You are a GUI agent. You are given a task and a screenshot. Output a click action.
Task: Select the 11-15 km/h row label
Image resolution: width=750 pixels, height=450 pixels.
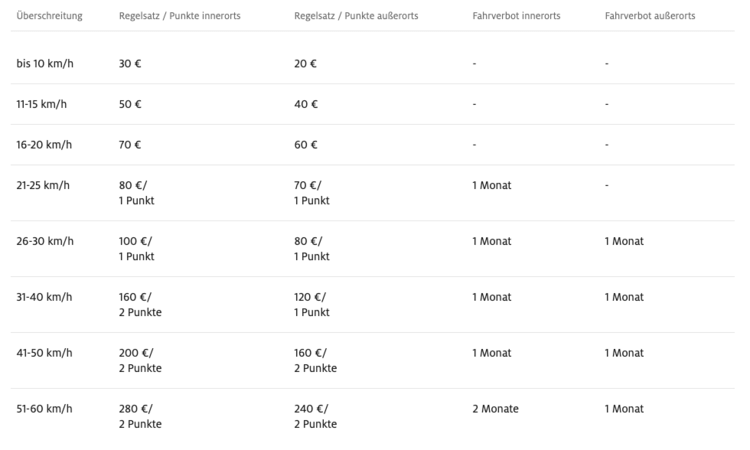[x=44, y=104]
